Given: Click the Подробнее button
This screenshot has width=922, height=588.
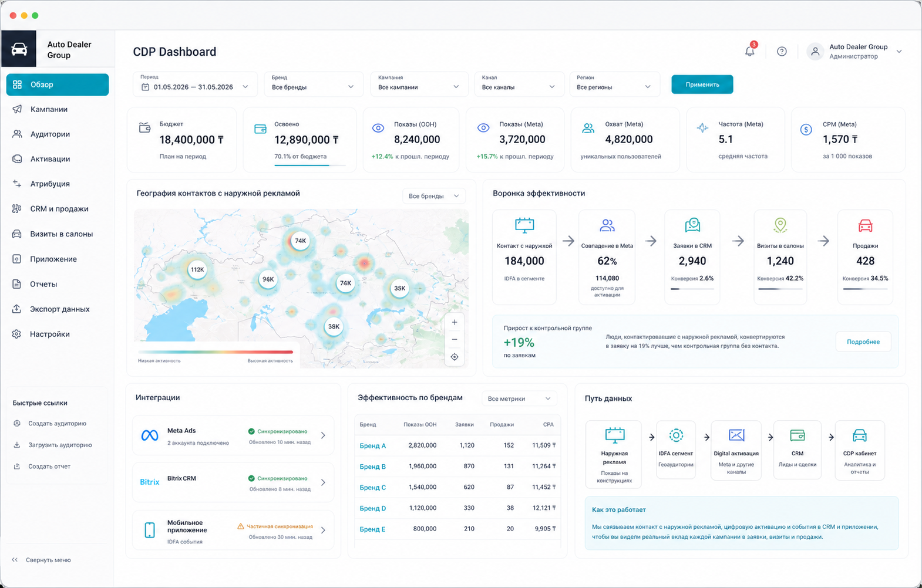Looking at the screenshot, I should click(x=863, y=342).
